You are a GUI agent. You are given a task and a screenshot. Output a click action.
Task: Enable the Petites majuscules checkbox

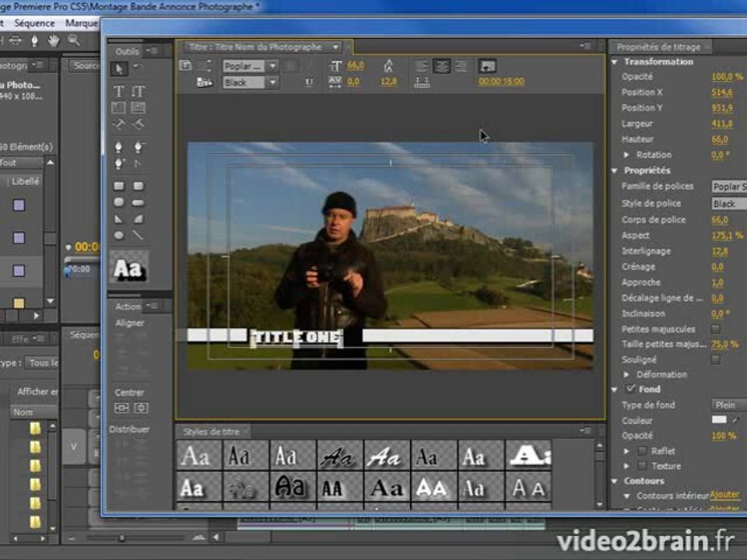tap(715, 329)
